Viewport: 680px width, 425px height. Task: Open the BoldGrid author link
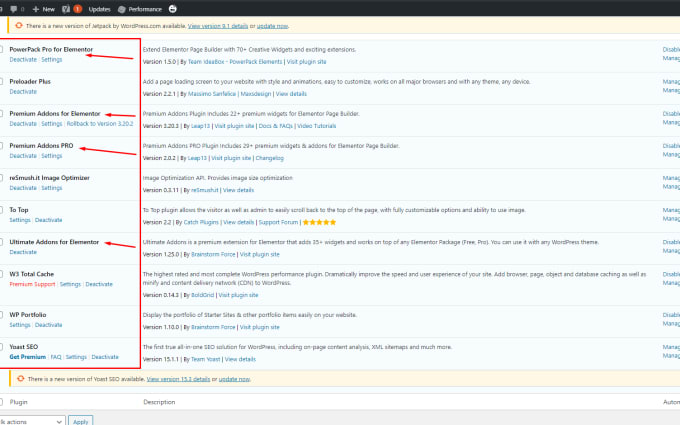(x=203, y=295)
